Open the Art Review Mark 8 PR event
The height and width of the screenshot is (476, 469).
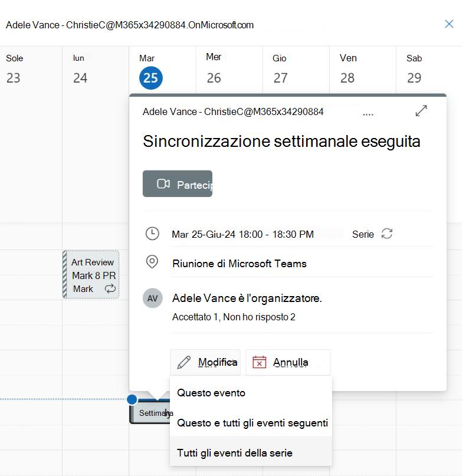click(91, 274)
